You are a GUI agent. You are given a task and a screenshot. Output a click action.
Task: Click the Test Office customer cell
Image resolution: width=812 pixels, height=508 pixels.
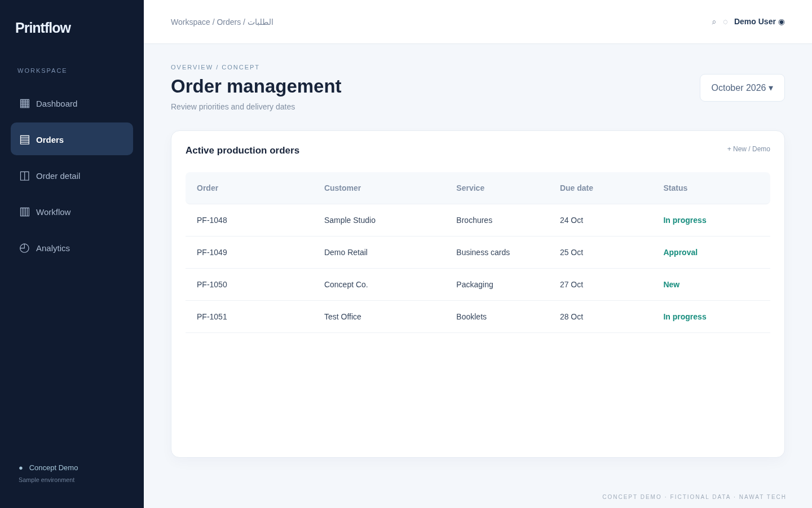click(x=343, y=317)
